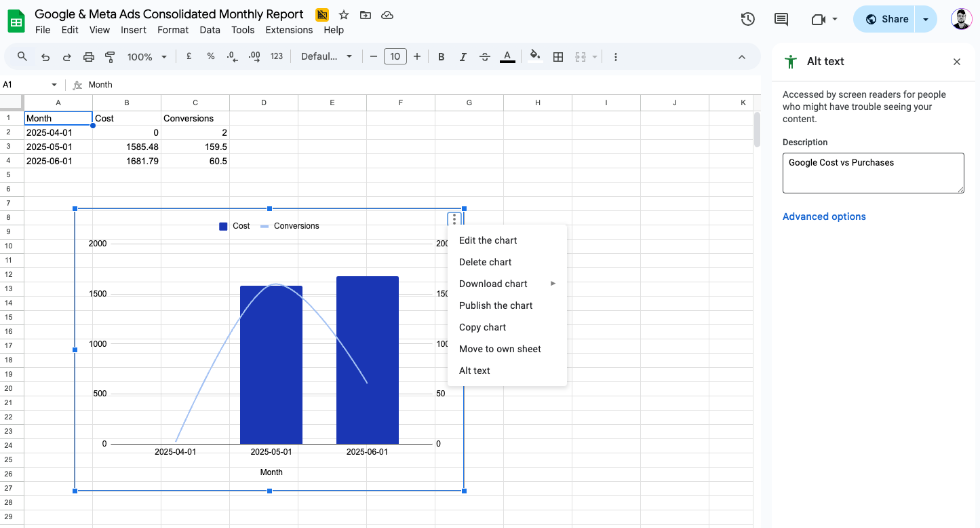Click the search menus magnifier icon
This screenshot has width=980, height=528.
tap(22, 57)
